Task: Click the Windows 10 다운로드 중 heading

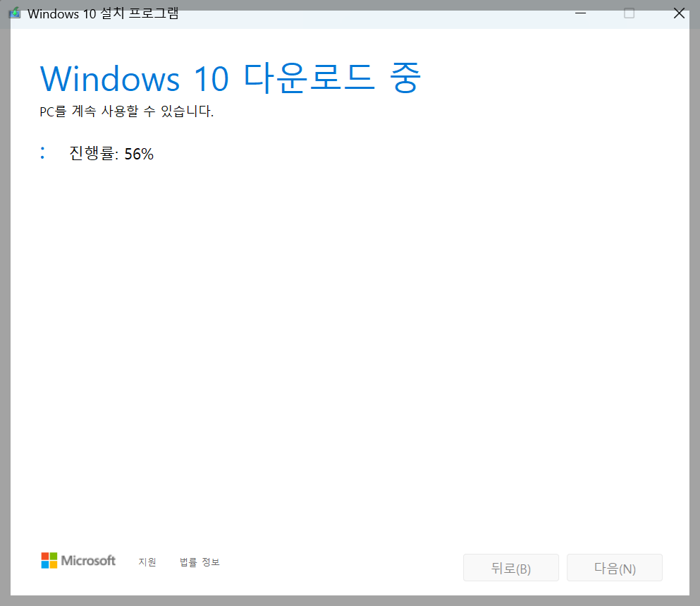Action: click(x=231, y=78)
